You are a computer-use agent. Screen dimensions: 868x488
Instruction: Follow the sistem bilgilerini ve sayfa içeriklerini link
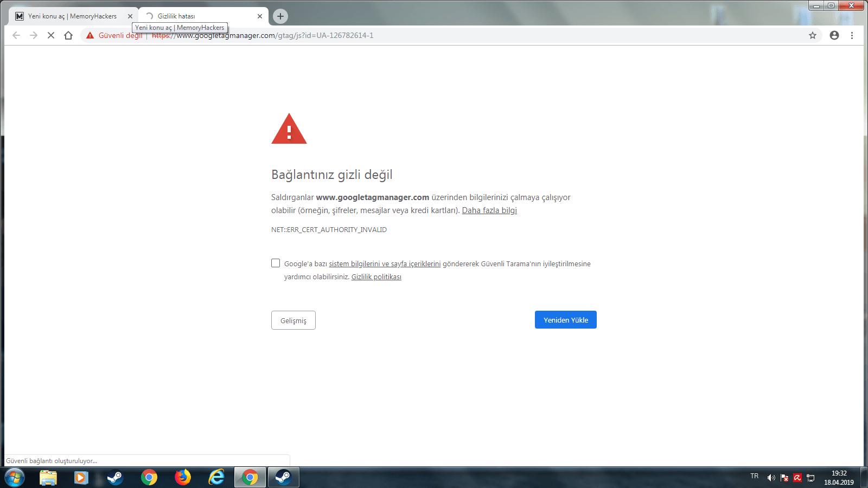coord(385,264)
